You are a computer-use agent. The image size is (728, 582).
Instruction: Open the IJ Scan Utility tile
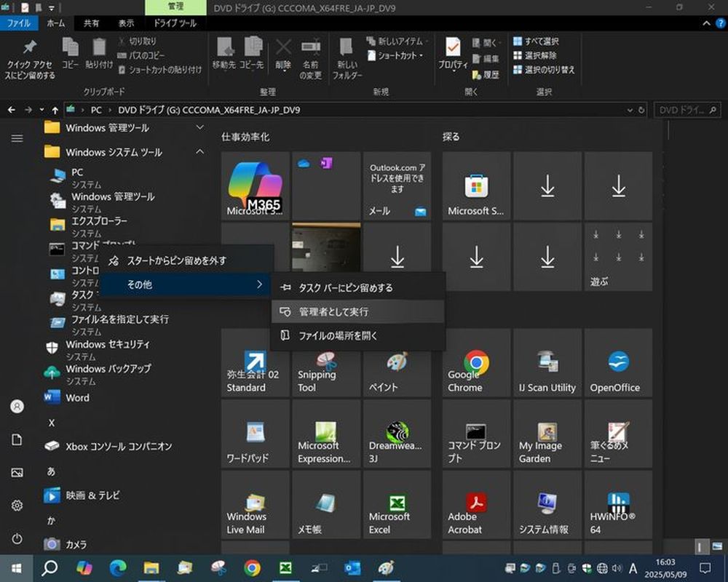tap(547, 362)
